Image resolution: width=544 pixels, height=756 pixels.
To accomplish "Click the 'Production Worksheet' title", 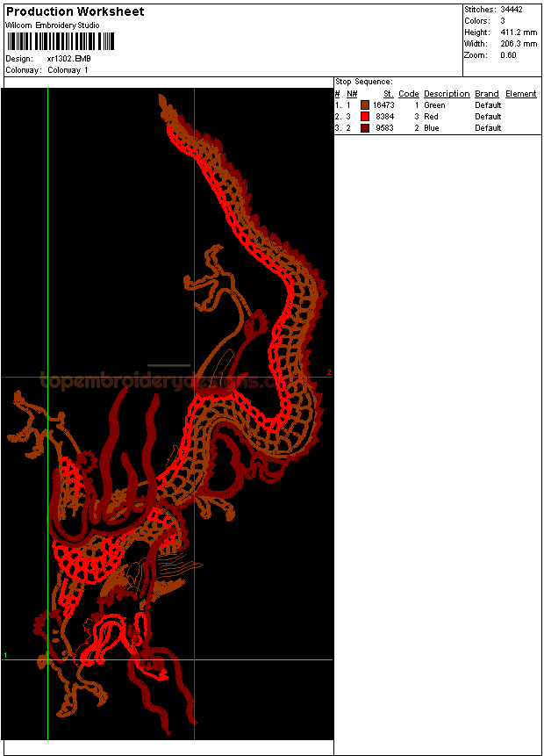I will (x=75, y=11).
